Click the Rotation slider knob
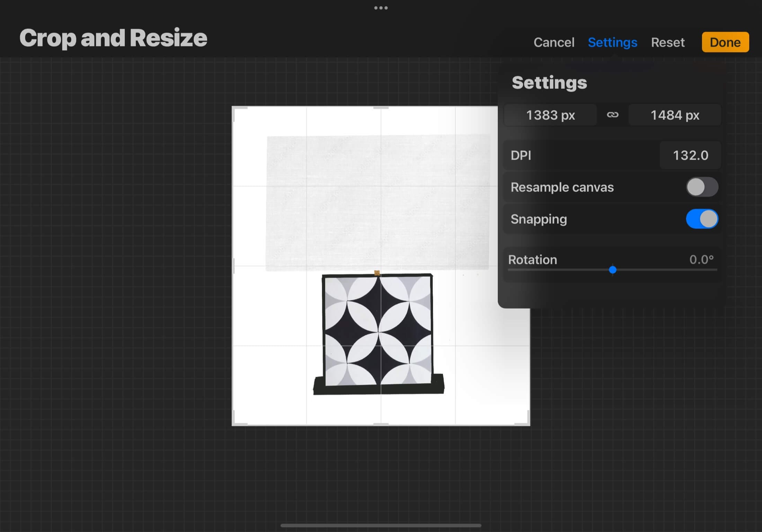762x532 pixels. [x=612, y=270]
